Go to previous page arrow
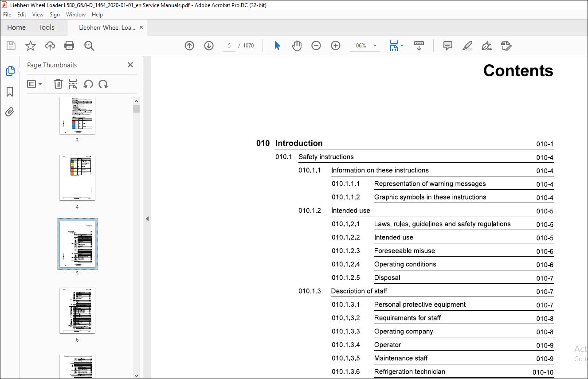Image resolution: width=588 pixels, height=379 pixels. coord(189,46)
